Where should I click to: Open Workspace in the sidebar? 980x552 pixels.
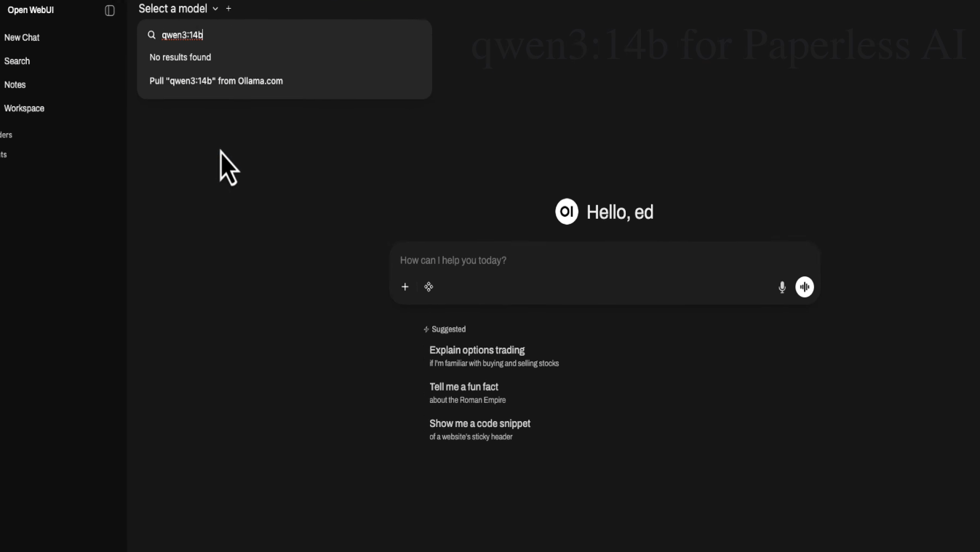(24, 108)
